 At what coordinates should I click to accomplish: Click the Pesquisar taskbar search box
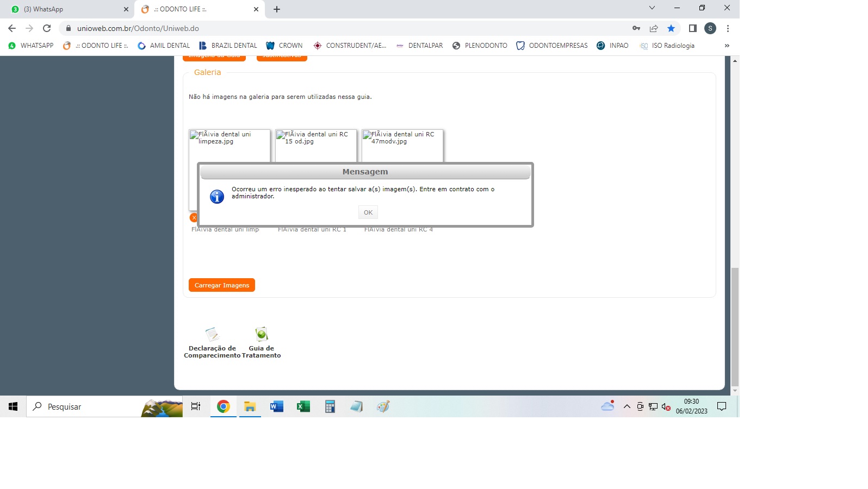[x=104, y=406]
